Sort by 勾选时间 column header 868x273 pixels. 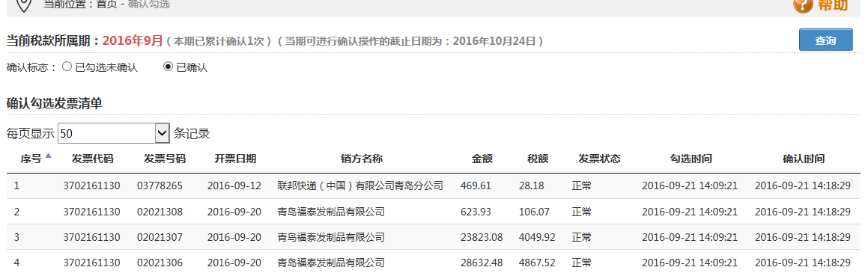pyautogui.click(x=691, y=159)
